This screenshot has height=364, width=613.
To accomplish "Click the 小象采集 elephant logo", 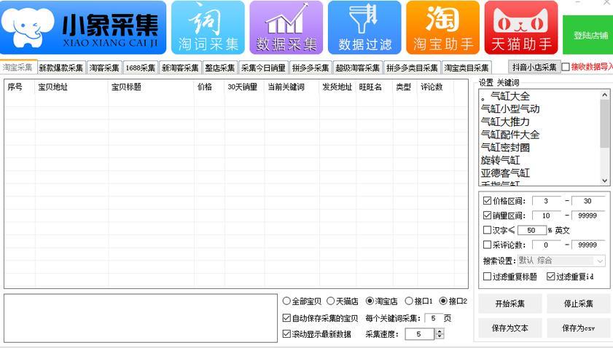I will click(x=83, y=28).
